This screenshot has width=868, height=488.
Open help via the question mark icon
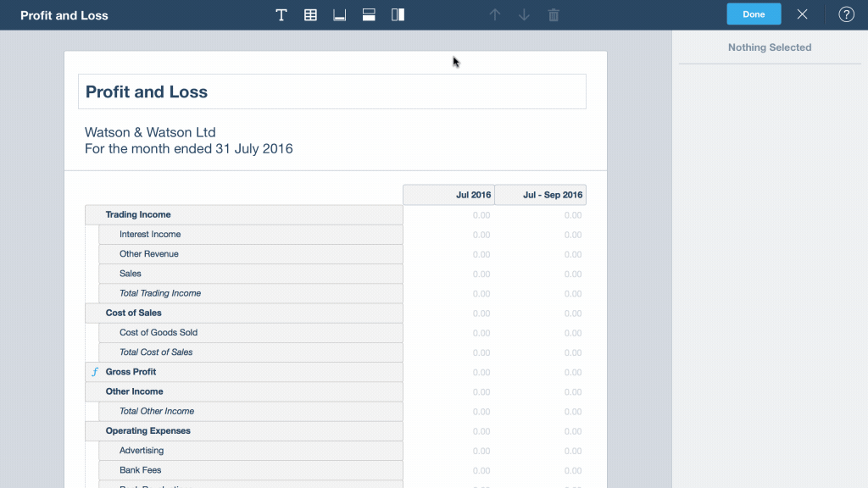846,14
